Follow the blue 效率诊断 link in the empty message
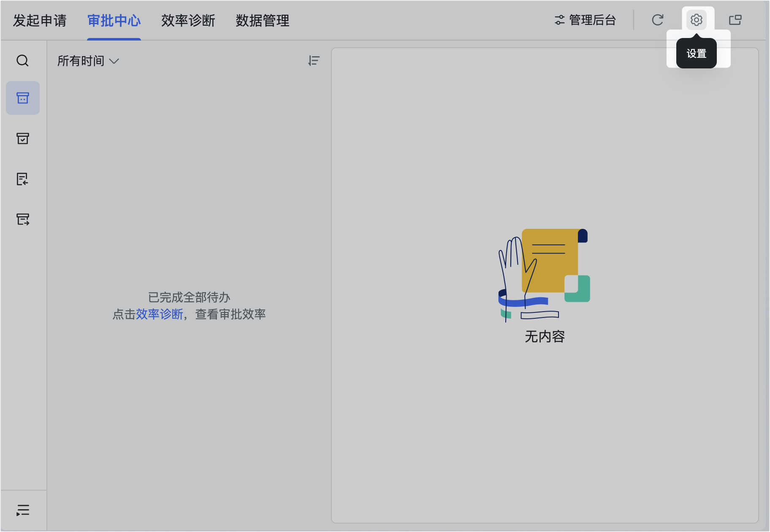The height and width of the screenshot is (532, 770). (x=159, y=314)
